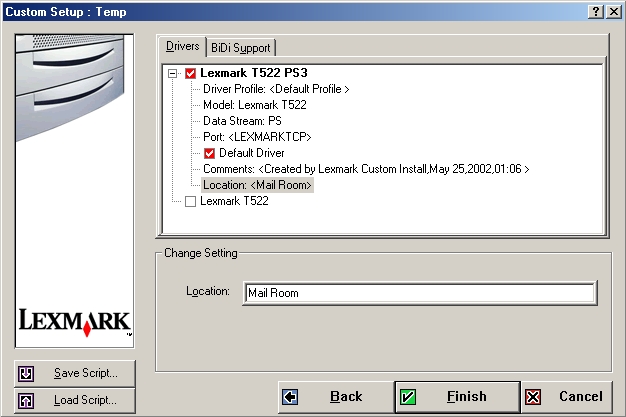Click the title bar help question mark
Viewport: 626px width, 417px height.
point(596,10)
